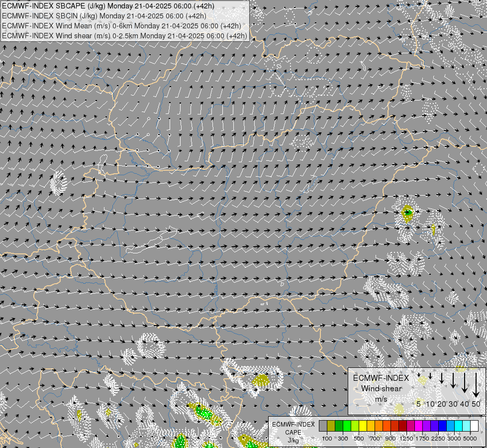This screenshot has height=448, width=487.
Task: Click the 20 m/s wind shear legend arrow
Action: point(442,378)
